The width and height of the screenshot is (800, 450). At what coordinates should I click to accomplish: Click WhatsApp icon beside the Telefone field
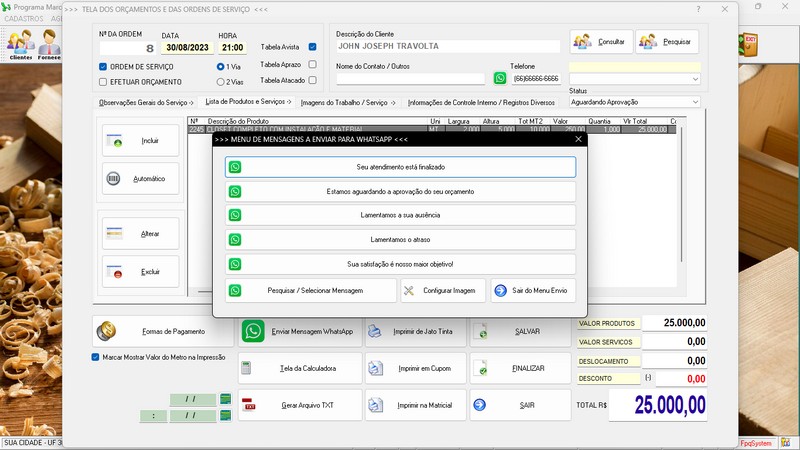(500, 78)
